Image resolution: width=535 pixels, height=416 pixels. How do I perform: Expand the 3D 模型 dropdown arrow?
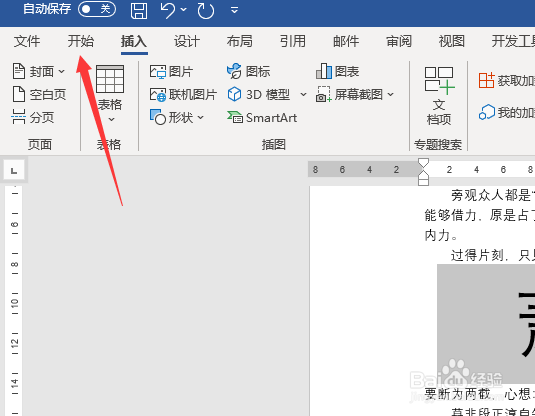[x=303, y=94]
